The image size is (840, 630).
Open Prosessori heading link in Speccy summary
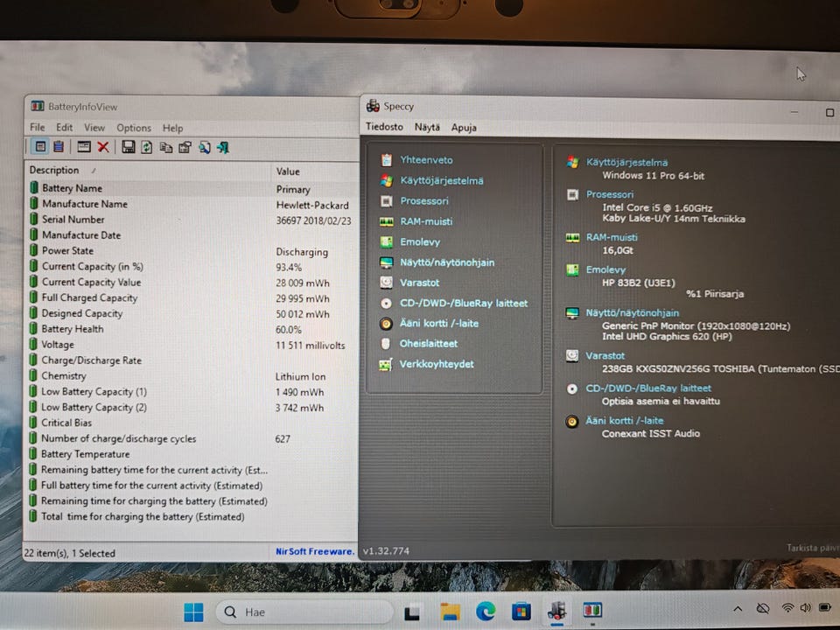coord(610,194)
